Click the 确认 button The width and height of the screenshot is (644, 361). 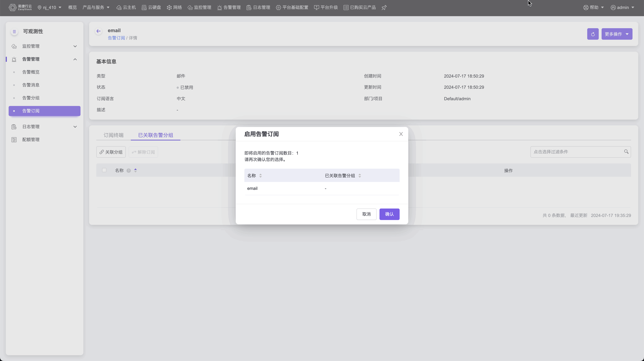pyautogui.click(x=389, y=214)
